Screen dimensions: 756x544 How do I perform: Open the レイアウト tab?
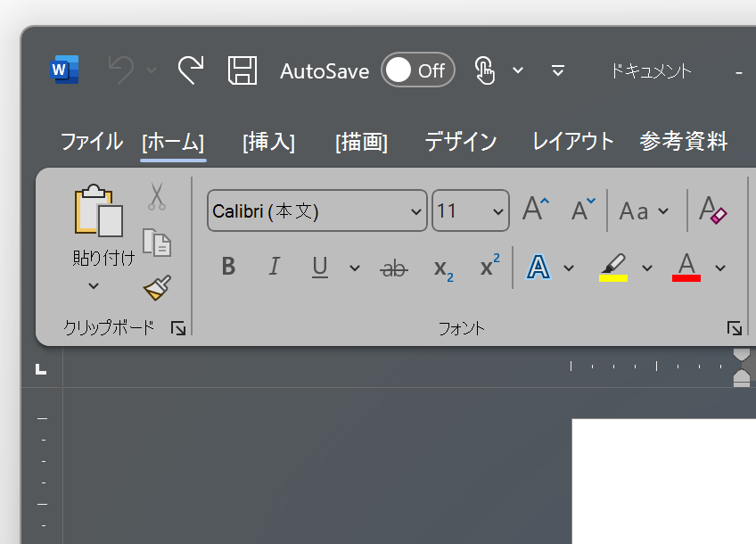[572, 142]
